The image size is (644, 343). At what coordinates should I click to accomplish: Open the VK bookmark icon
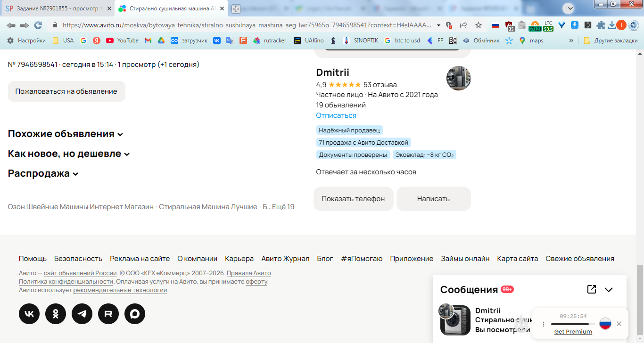point(217,41)
